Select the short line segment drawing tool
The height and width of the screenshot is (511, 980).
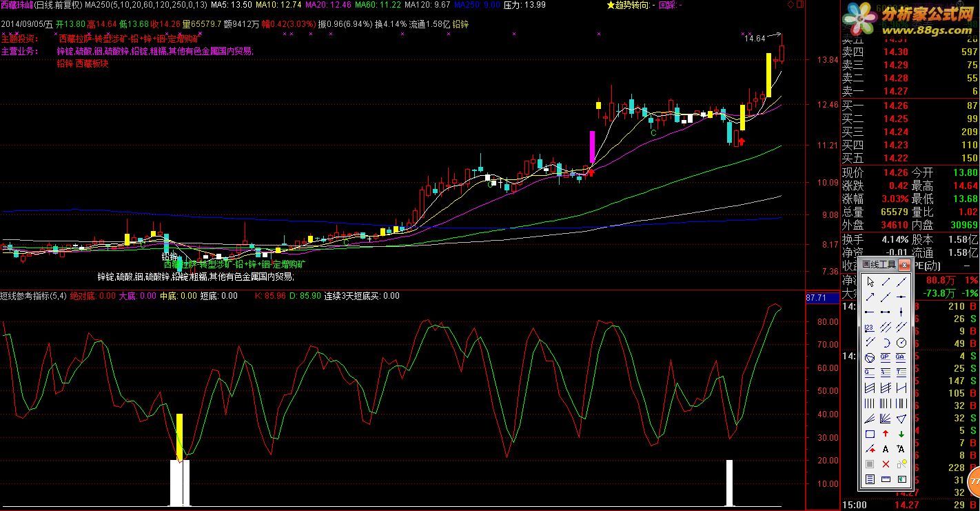click(886, 281)
